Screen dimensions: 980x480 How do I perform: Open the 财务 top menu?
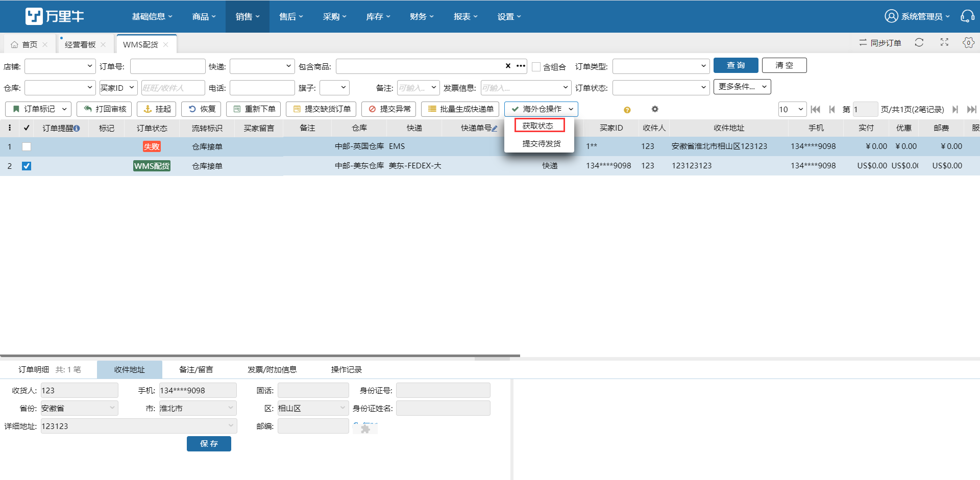(x=422, y=16)
